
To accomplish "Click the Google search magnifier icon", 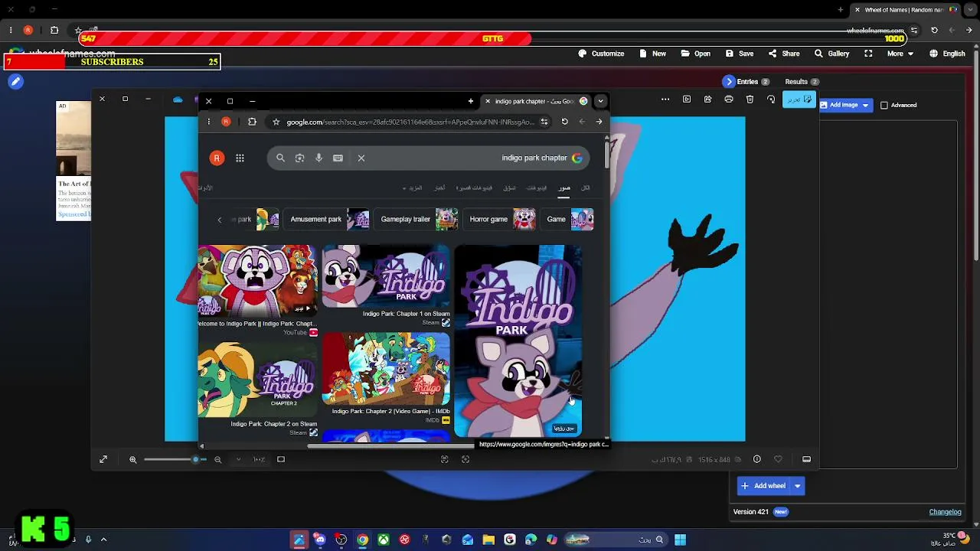I will (x=280, y=158).
